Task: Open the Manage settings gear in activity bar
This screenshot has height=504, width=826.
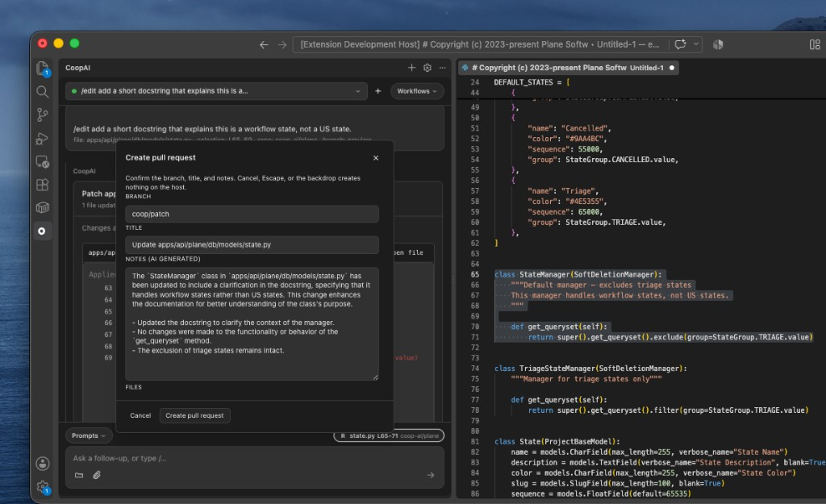Action: [x=43, y=487]
